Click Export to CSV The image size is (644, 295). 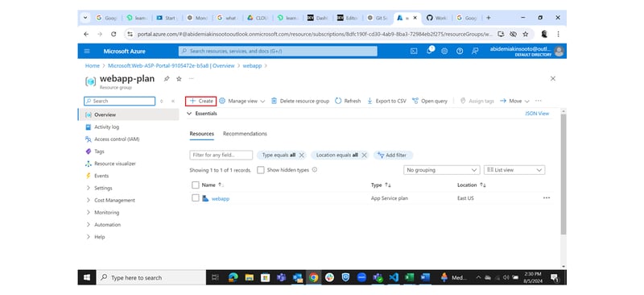(x=386, y=101)
